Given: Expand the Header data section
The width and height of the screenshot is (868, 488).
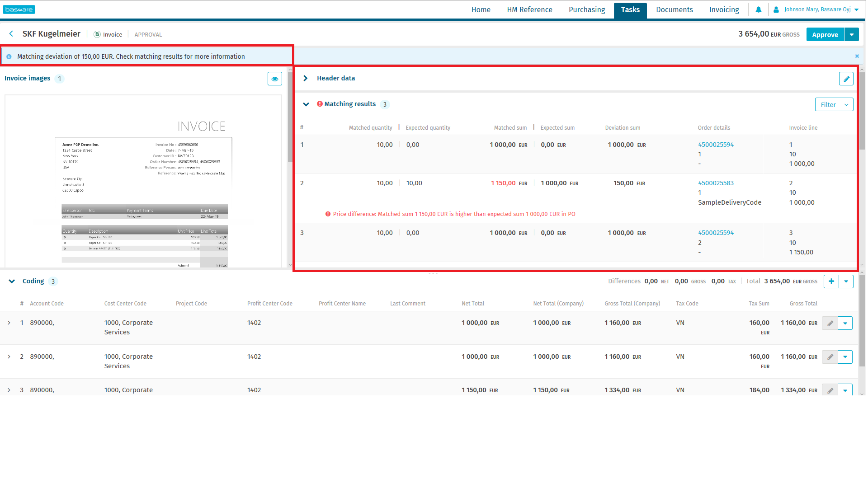Looking at the screenshot, I should click(306, 79).
